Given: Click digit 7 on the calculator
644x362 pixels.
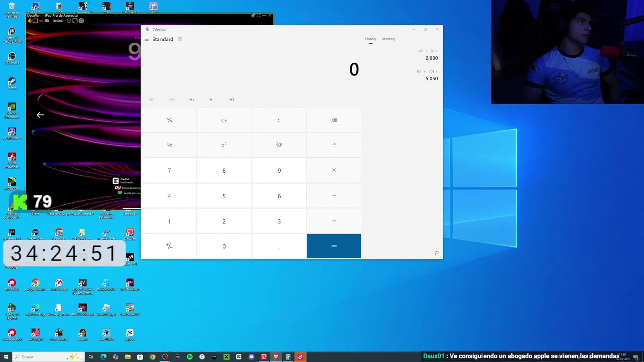Looking at the screenshot, I should [169, 170].
